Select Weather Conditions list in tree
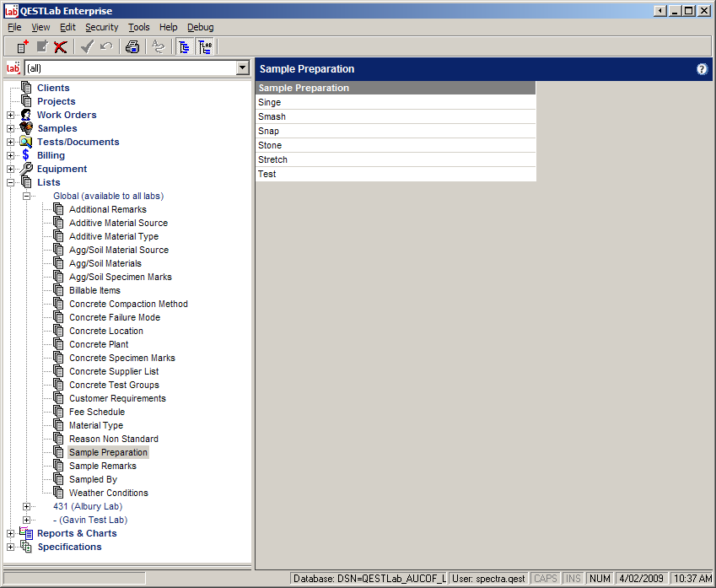The width and height of the screenshot is (716, 588). pyautogui.click(x=108, y=493)
